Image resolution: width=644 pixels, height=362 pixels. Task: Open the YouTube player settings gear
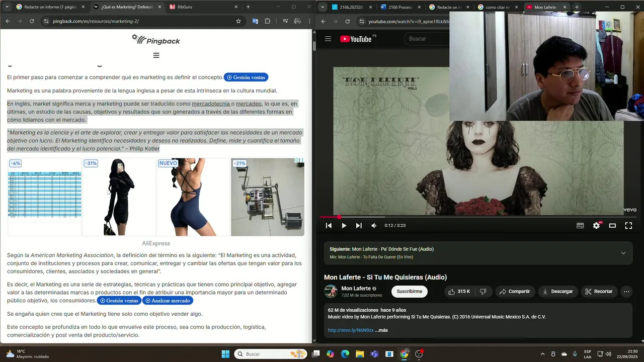pyautogui.click(x=596, y=226)
